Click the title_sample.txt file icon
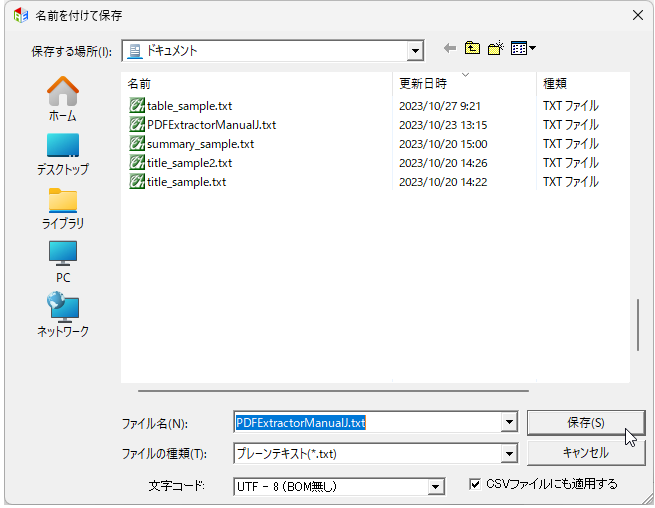The image size is (655, 508). [x=137, y=182]
